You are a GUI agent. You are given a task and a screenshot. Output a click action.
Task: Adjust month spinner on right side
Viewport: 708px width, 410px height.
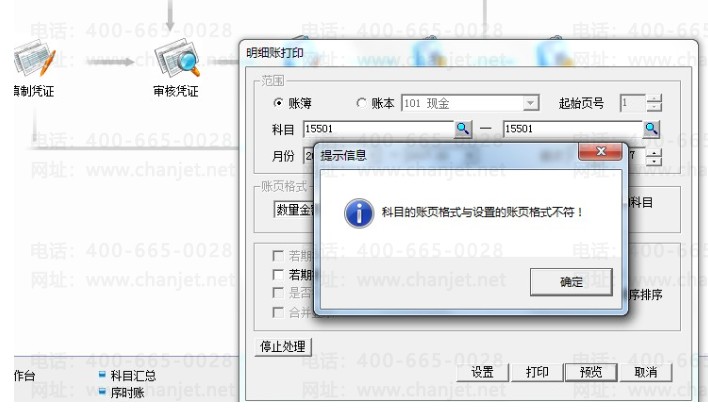point(653,158)
